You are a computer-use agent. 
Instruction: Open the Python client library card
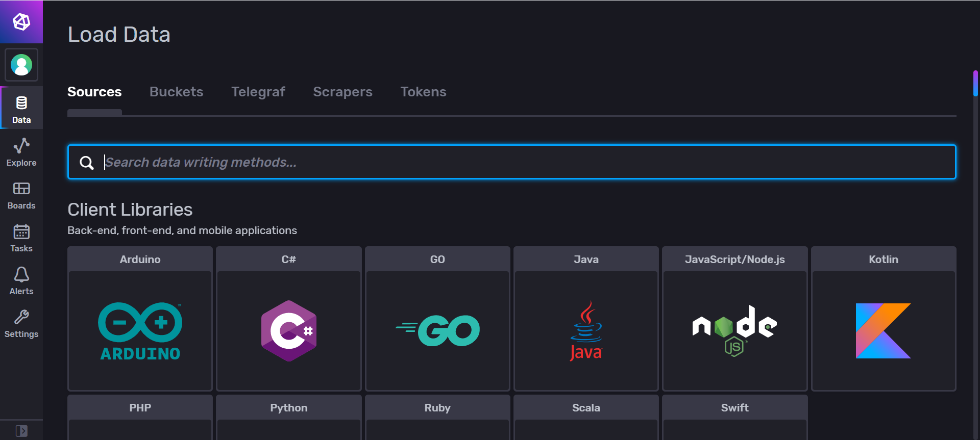point(289,417)
